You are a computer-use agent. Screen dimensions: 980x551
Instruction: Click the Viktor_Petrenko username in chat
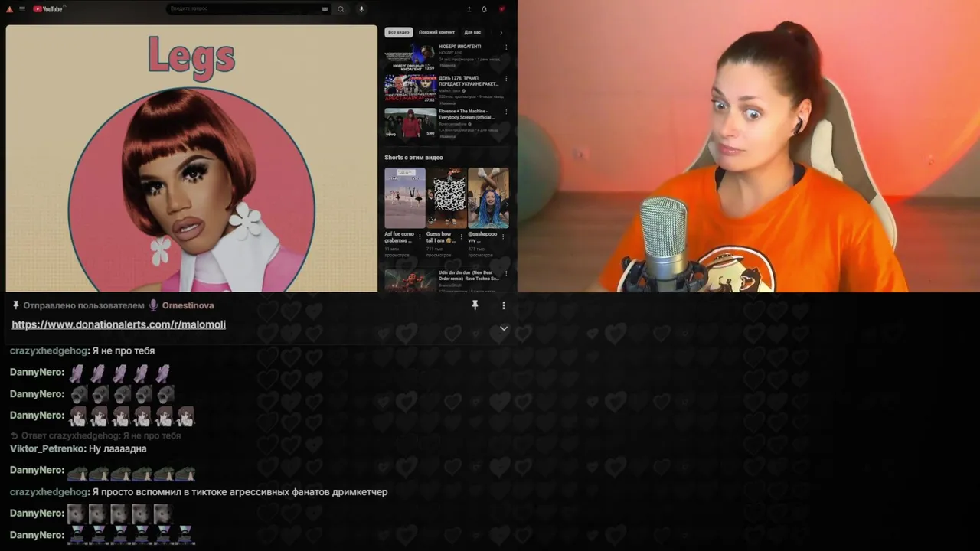point(47,448)
